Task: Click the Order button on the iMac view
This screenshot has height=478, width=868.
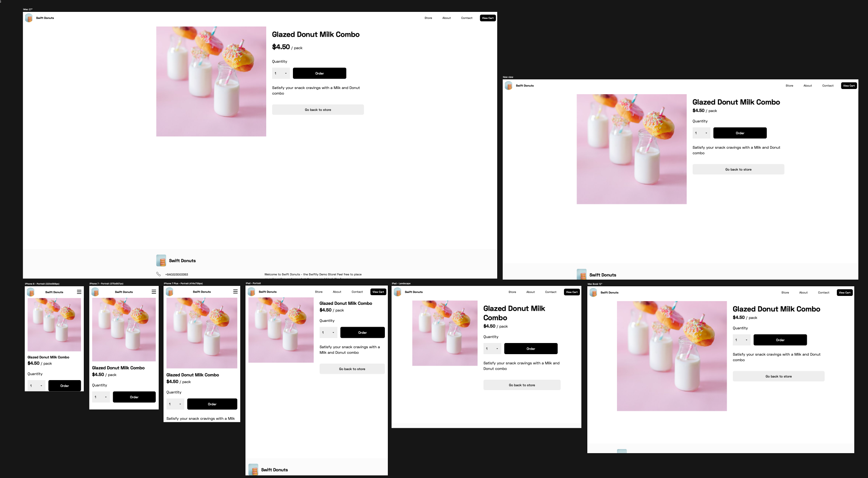Action: coord(319,73)
